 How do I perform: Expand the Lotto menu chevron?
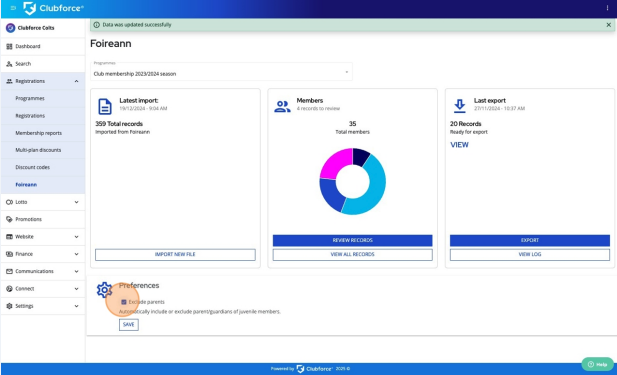tap(76, 202)
